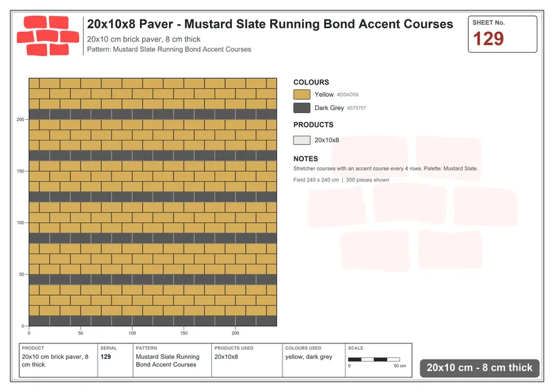Click the NOTES heading

click(305, 159)
